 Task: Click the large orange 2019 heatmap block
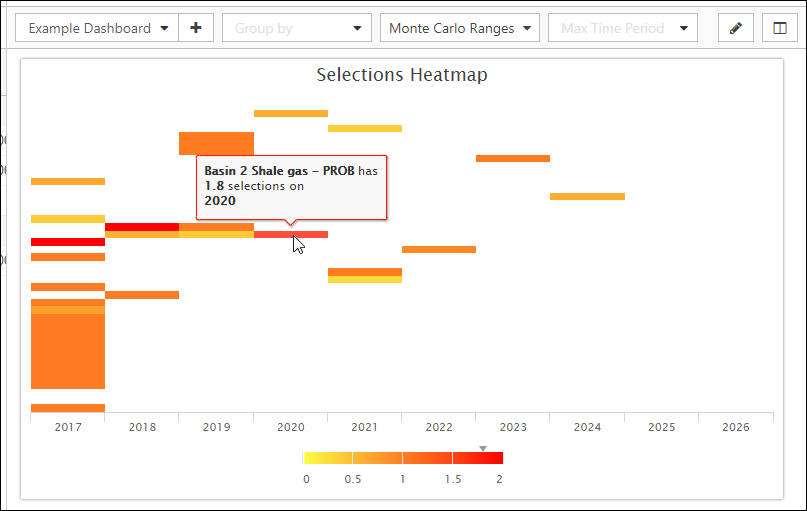(x=216, y=144)
